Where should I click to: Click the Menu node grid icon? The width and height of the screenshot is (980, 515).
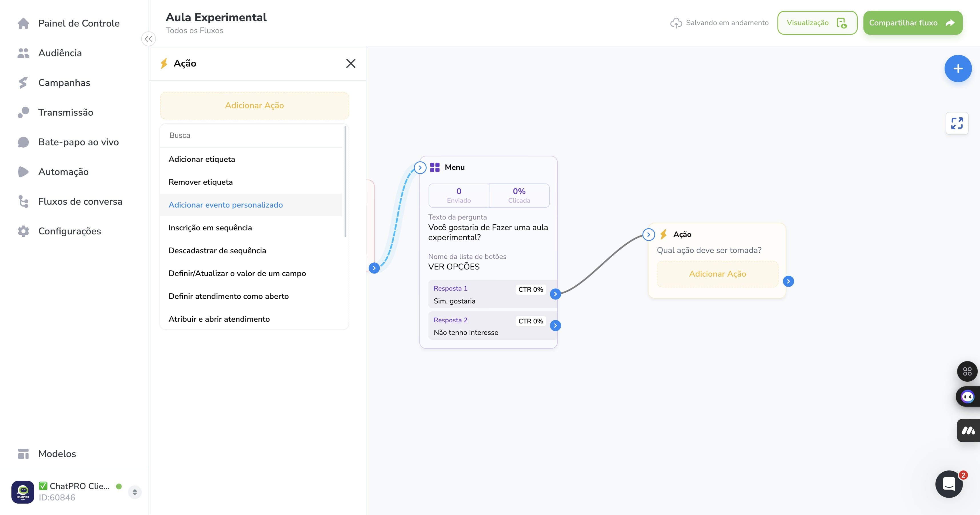point(435,167)
